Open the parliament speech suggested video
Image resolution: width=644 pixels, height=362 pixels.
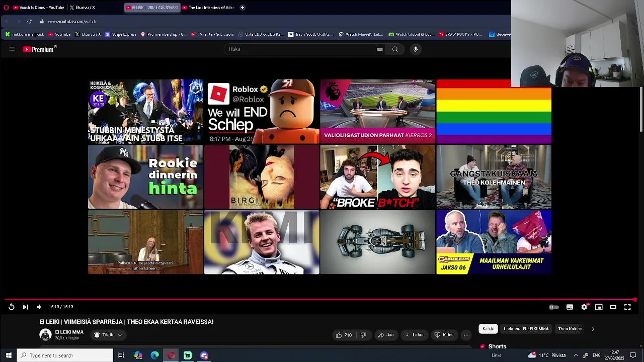(x=145, y=242)
